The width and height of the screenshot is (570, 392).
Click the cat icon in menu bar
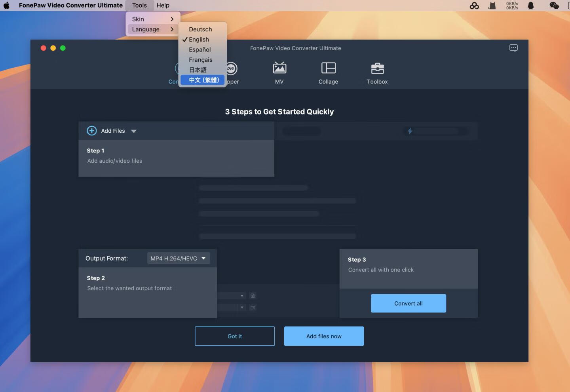[x=492, y=5]
